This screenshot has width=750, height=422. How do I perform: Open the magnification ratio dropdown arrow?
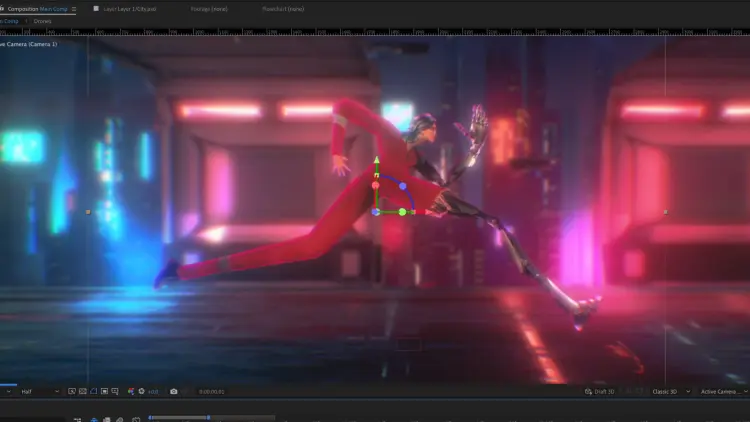[x=8, y=391]
